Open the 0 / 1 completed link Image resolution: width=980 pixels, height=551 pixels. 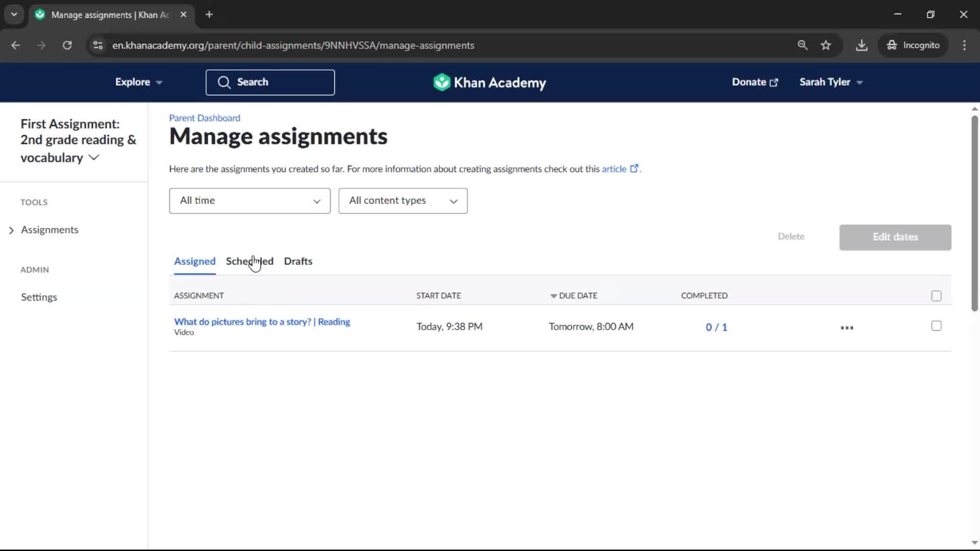click(716, 328)
